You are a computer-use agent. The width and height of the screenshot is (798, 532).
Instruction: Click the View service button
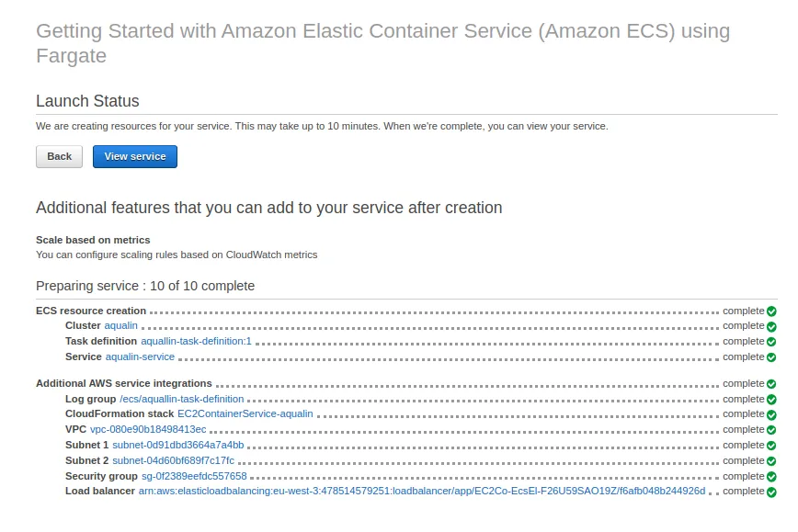pyautogui.click(x=135, y=156)
